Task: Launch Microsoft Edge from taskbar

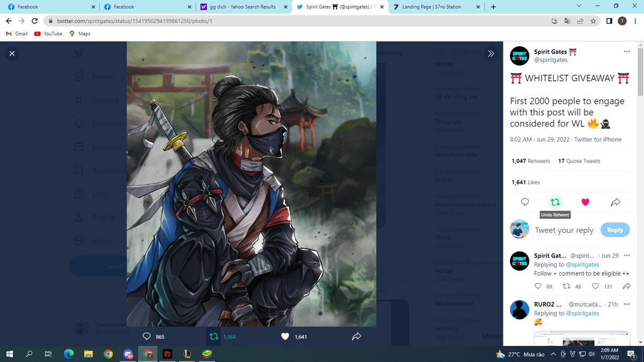Action: click(x=69, y=354)
